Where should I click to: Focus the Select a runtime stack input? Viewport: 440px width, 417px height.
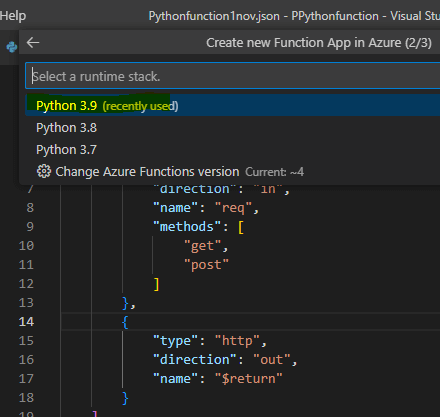[x=233, y=76]
